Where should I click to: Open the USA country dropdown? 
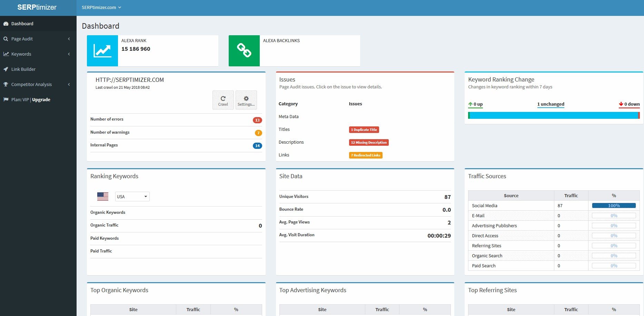132,197
